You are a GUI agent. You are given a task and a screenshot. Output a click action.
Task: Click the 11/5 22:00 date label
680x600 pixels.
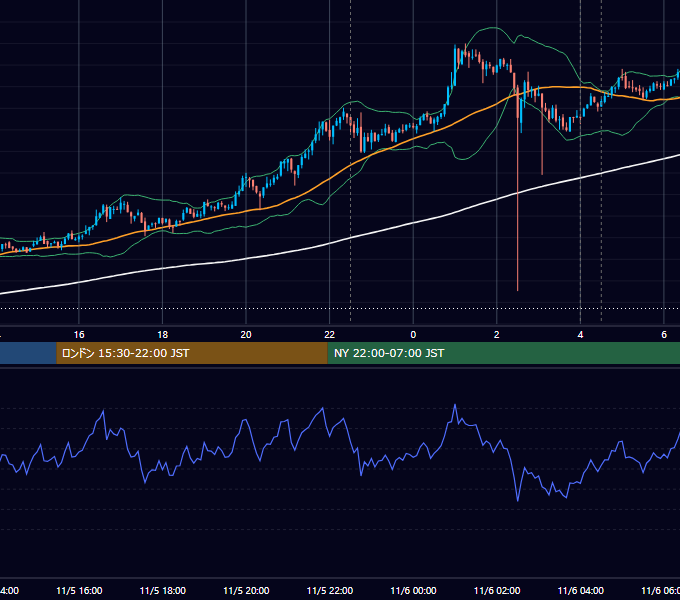click(330, 591)
